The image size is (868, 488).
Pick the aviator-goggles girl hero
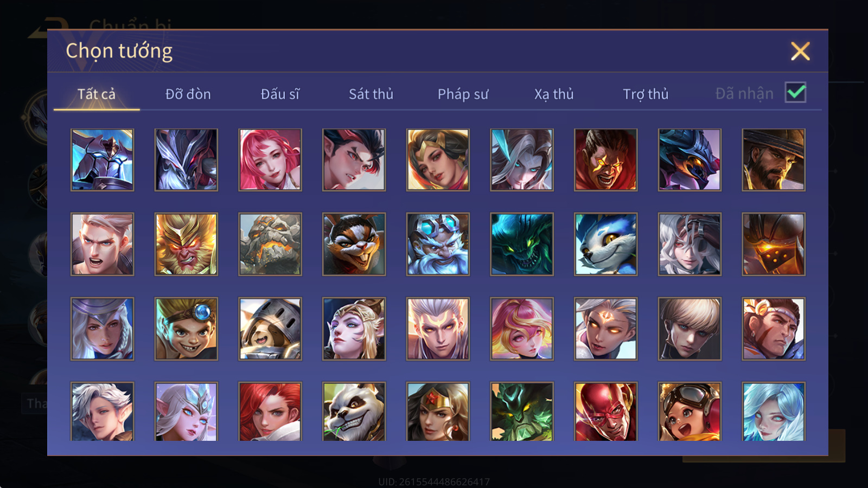(x=690, y=412)
